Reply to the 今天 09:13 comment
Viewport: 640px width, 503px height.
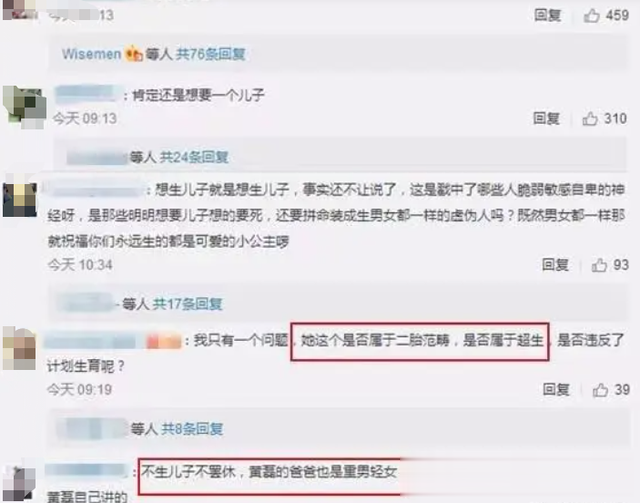(546, 119)
